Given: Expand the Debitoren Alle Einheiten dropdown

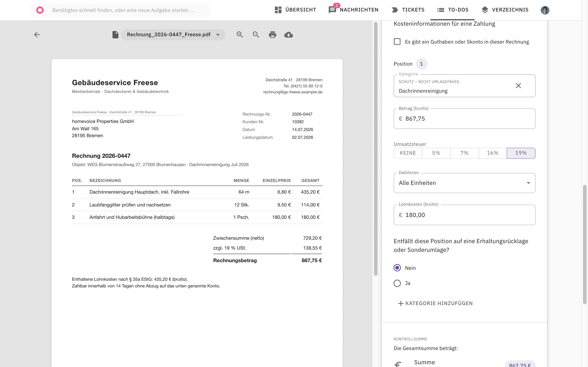Looking at the screenshot, I should 464,183.
